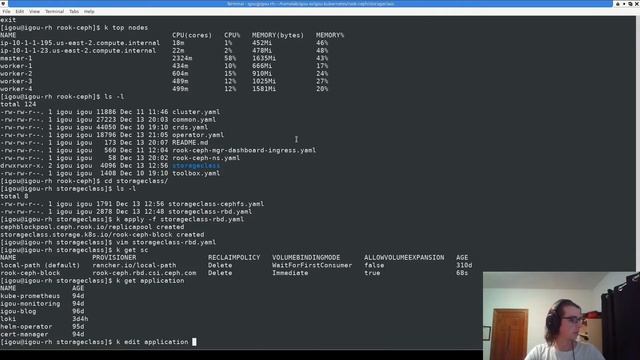Viewport: 640px width, 360px height.
Task: Click the operator.yaml file name
Action: pos(198,135)
